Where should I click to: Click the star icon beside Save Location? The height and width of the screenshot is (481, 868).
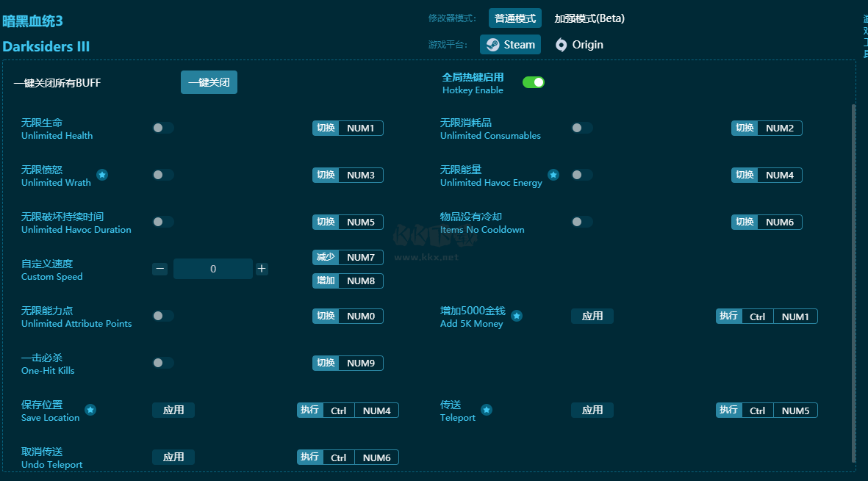coord(90,410)
